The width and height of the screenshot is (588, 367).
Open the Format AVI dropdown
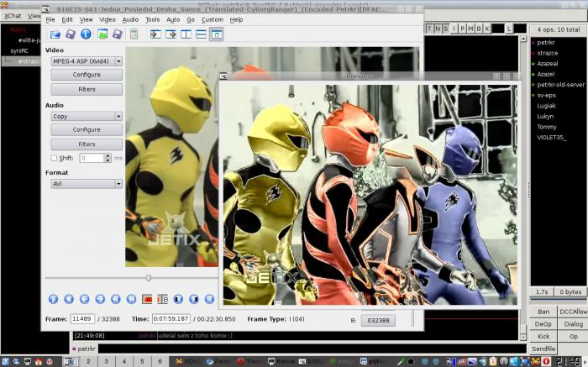pos(87,184)
